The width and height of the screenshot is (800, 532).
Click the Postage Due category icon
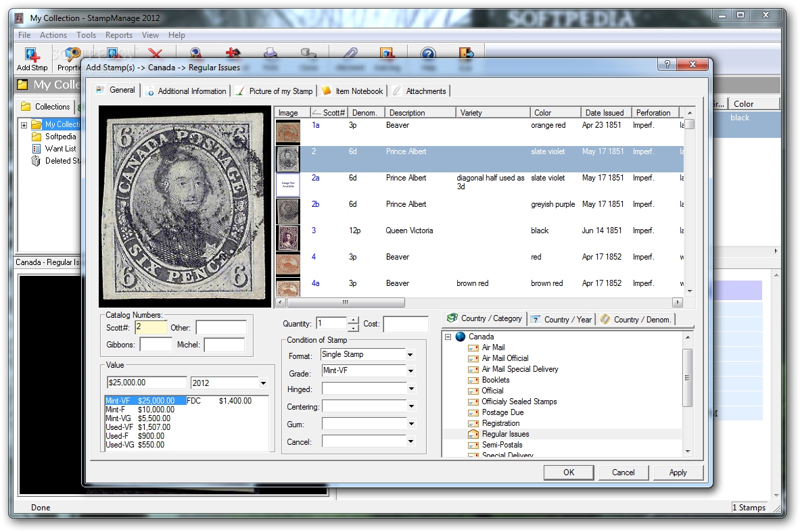(473, 413)
